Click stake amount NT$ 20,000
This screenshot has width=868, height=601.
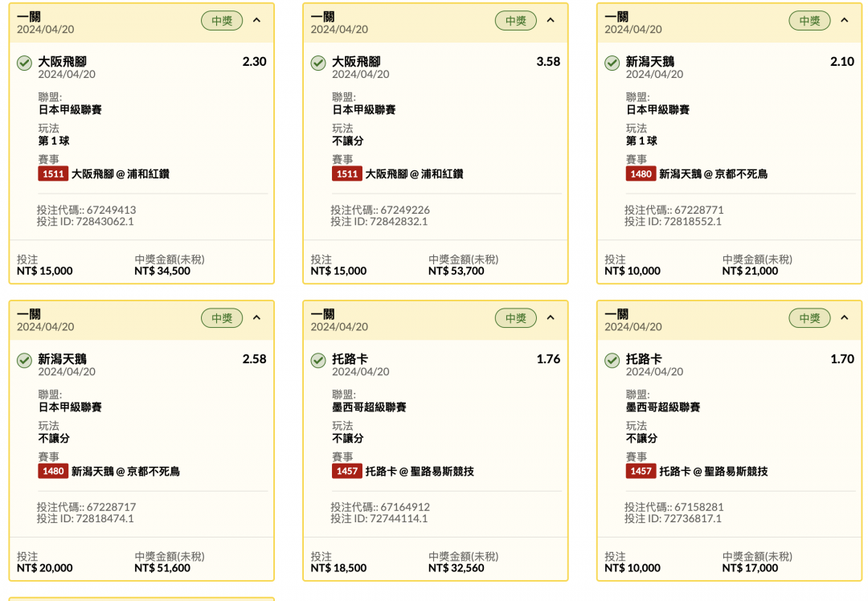(x=45, y=568)
